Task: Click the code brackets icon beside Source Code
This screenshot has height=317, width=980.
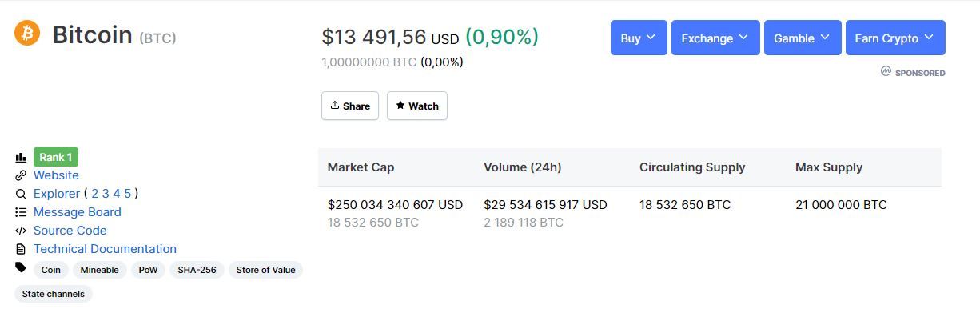Action: tap(21, 231)
